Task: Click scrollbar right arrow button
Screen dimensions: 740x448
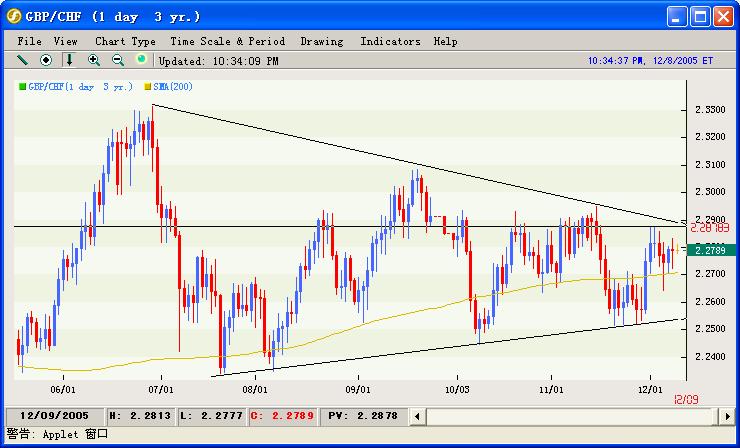Action: coord(727,416)
